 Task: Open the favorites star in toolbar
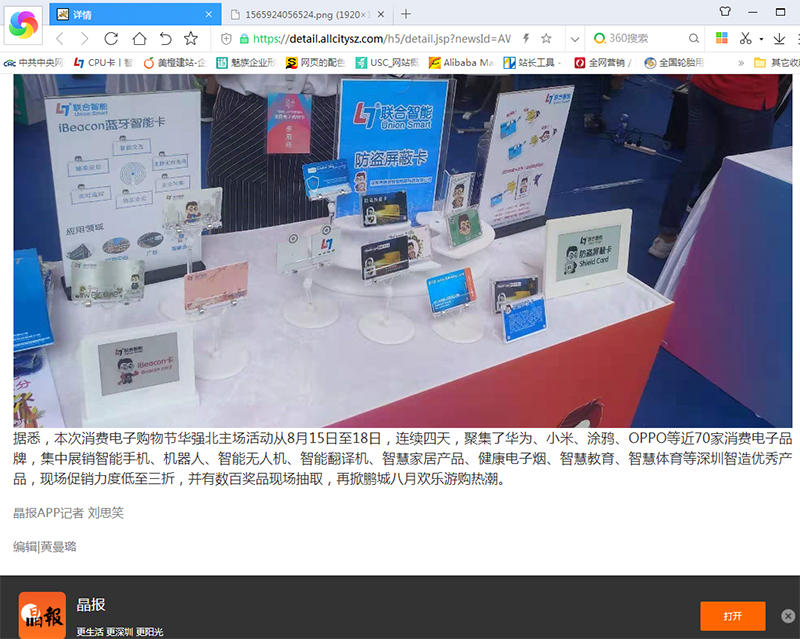(x=191, y=38)
